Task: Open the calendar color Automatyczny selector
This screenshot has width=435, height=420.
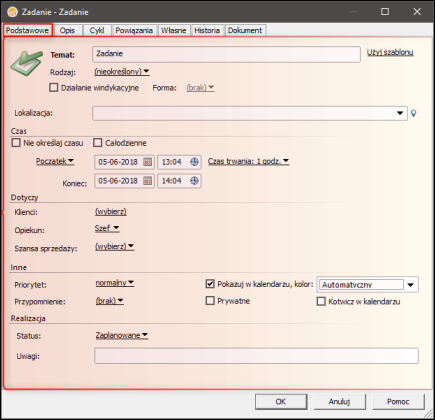Action: [x=367, y=285]
